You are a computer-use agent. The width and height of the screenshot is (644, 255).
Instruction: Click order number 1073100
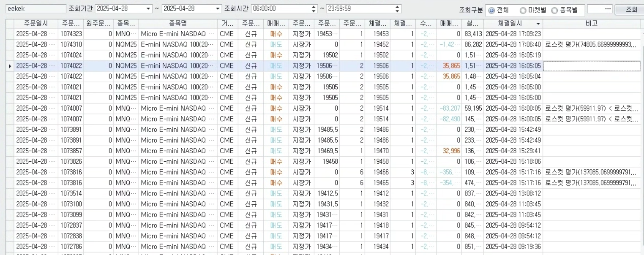[71, 204]
